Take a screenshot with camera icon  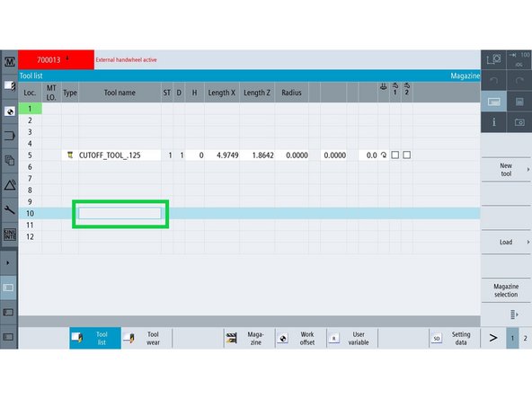pos(519,122)
